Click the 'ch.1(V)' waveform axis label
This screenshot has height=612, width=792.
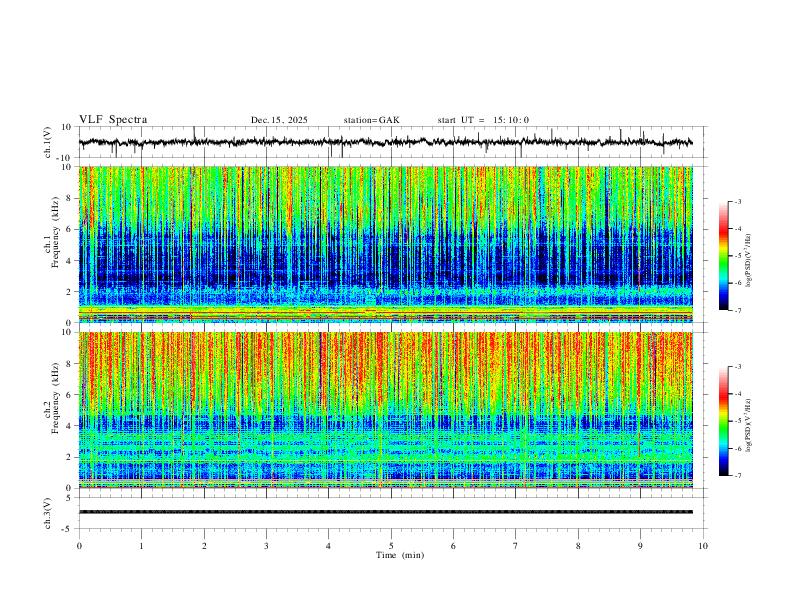pos(48,142)
